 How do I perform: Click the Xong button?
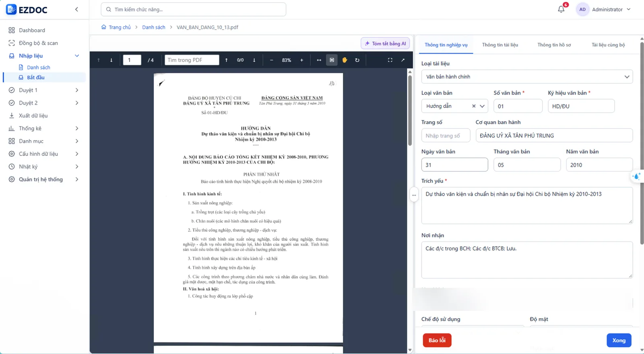coord(619,340)
